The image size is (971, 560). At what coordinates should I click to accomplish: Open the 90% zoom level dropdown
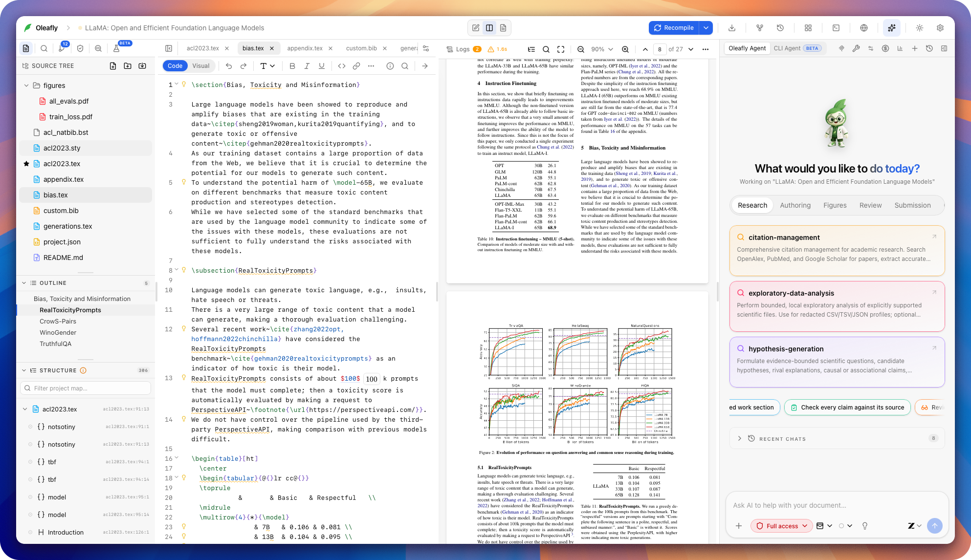[602, 49]
